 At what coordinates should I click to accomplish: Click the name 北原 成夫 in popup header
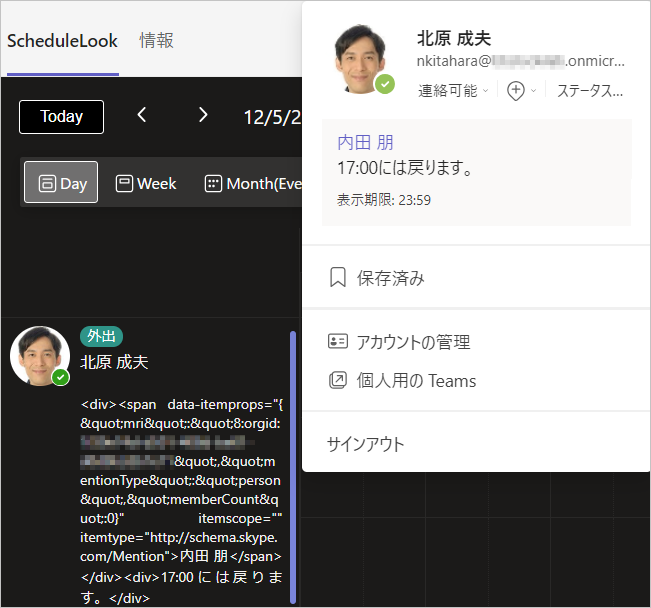coord(454,38)
